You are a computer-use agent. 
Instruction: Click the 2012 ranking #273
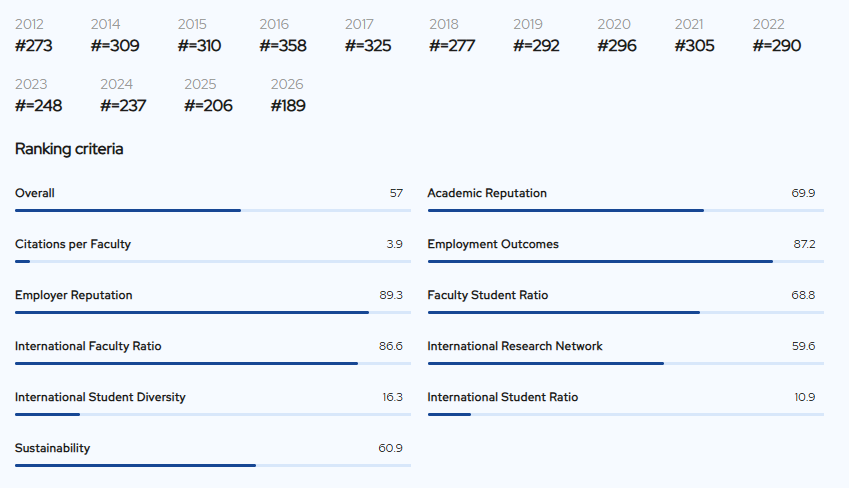click(34, 45)
